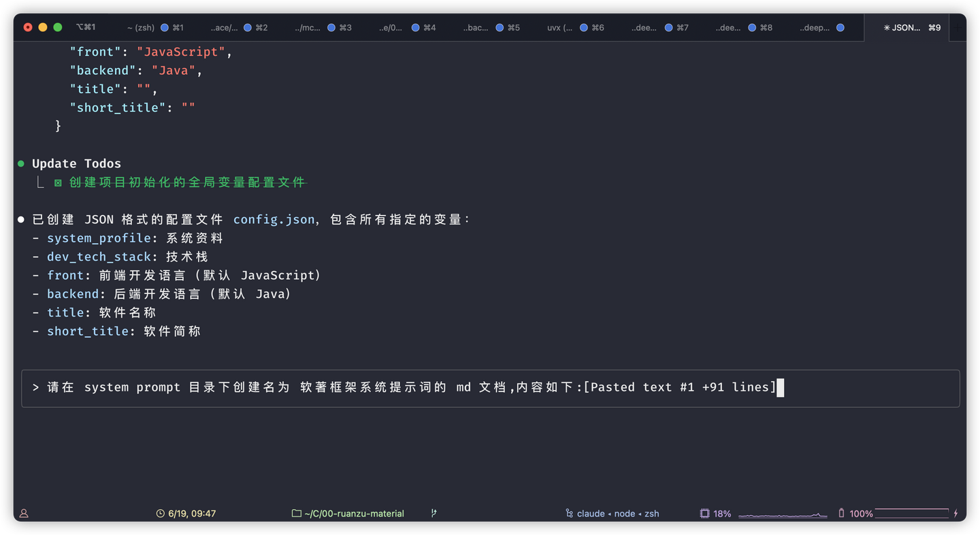980x535 pixels.
Task: Click the user profile icon at bottom left
Action: [x=23, y=513]
